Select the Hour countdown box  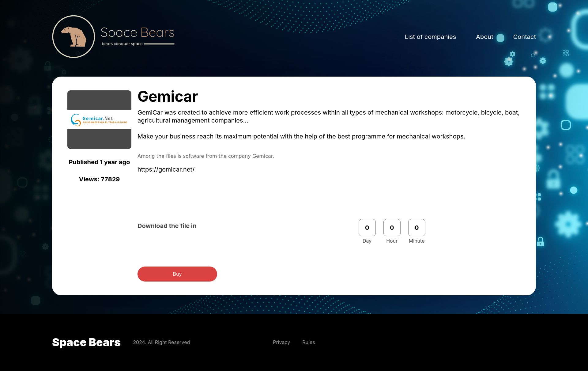(x=392, y=228)
